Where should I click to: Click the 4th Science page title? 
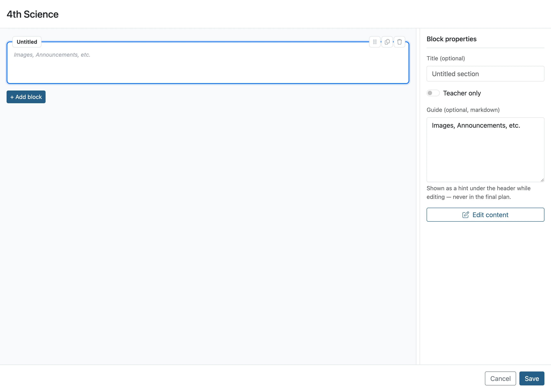click(33, 14)
